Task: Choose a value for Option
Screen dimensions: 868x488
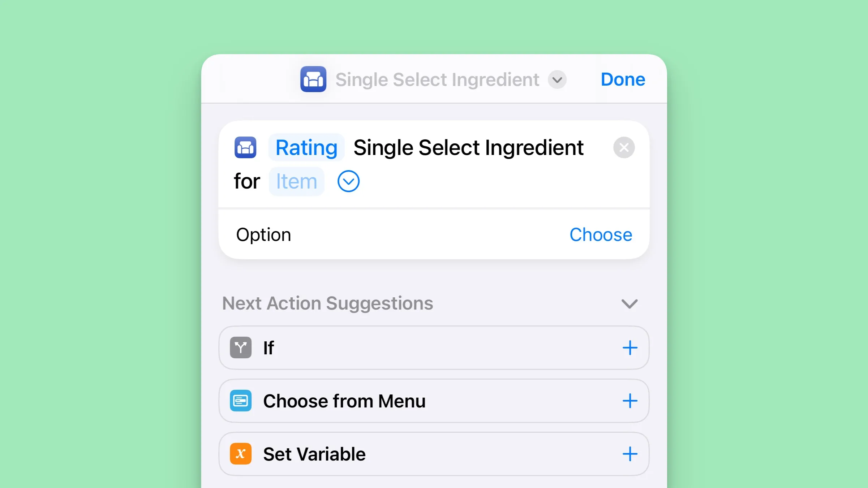Action: 601,235
